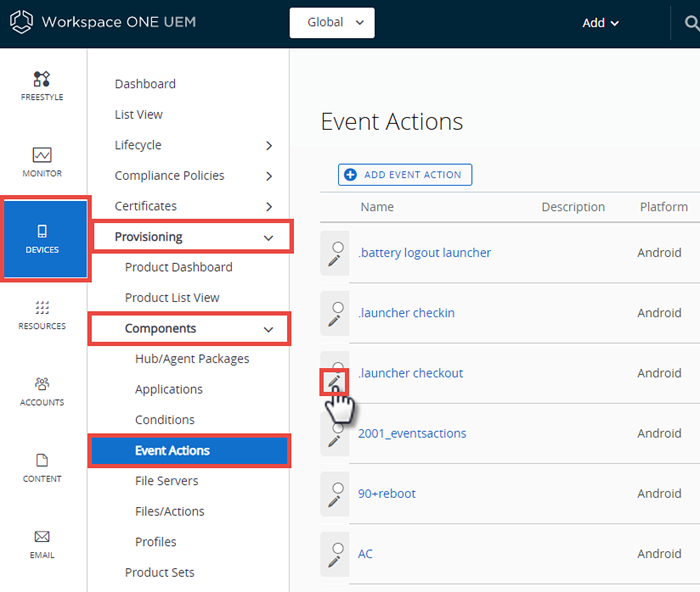Open the Resources section icon
This screenshot has width=700, height=592.
42,308
